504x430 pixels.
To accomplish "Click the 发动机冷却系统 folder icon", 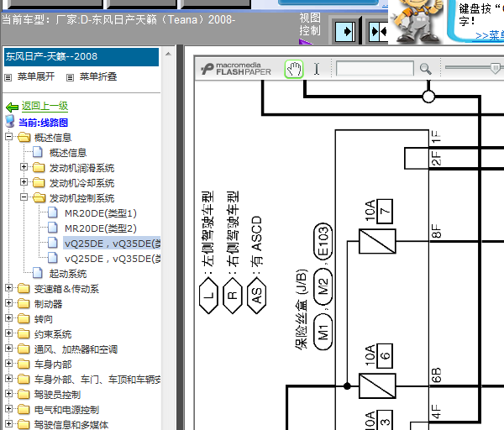I will (x=39, y=182).
